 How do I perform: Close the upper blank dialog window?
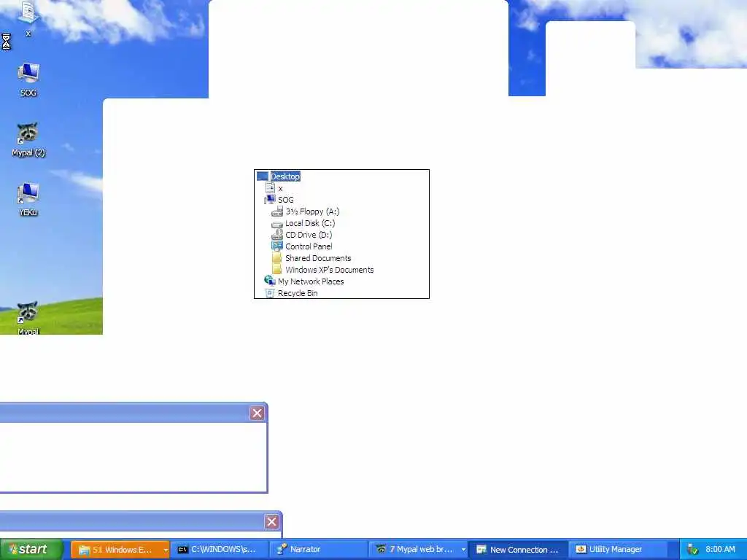pyautogui.click(x=257, y=413)
